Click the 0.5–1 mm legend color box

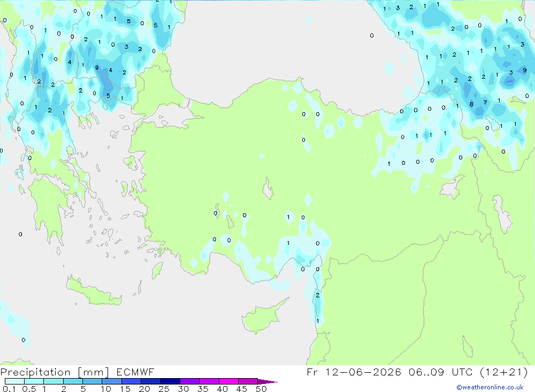tap(34, 381)
